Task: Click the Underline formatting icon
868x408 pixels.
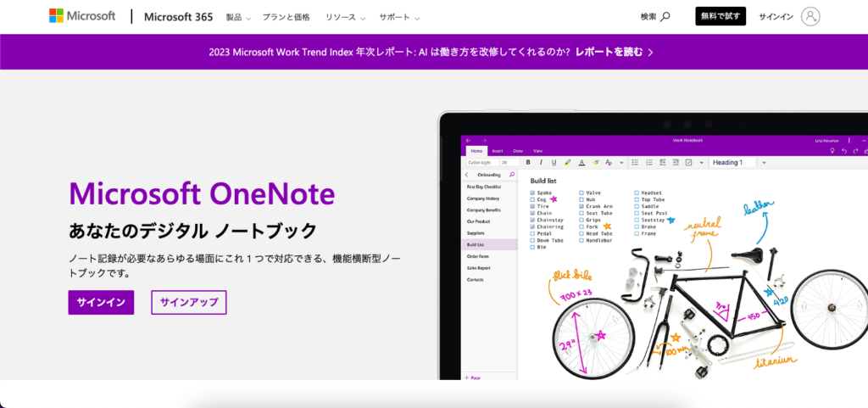Action: click(x=554, y=162)
